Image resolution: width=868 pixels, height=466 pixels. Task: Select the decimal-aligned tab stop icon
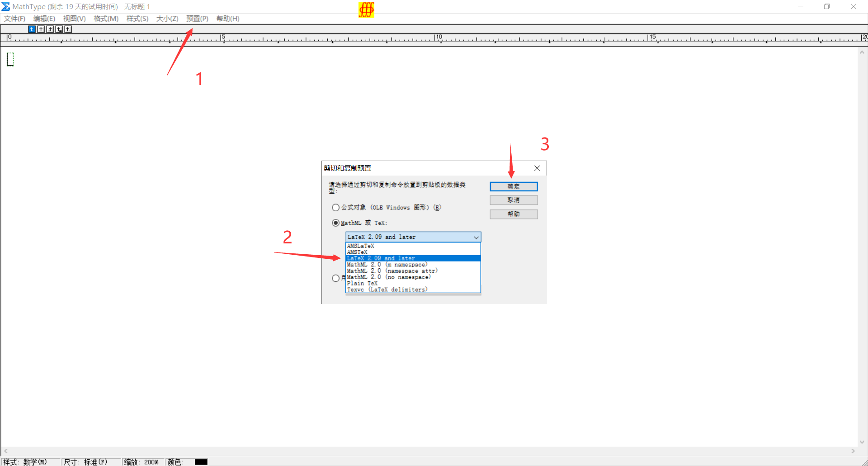tap(68, 29)
